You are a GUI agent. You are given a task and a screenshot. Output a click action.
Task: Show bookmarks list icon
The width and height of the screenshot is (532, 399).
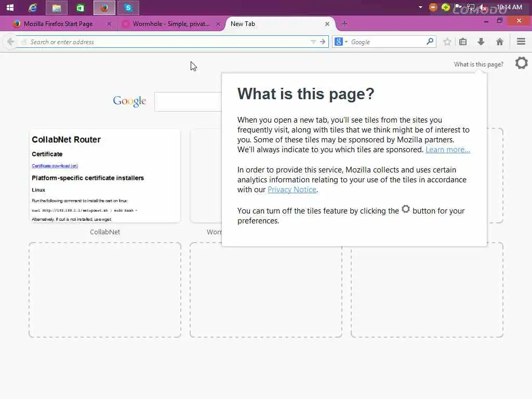coord(463,42)
